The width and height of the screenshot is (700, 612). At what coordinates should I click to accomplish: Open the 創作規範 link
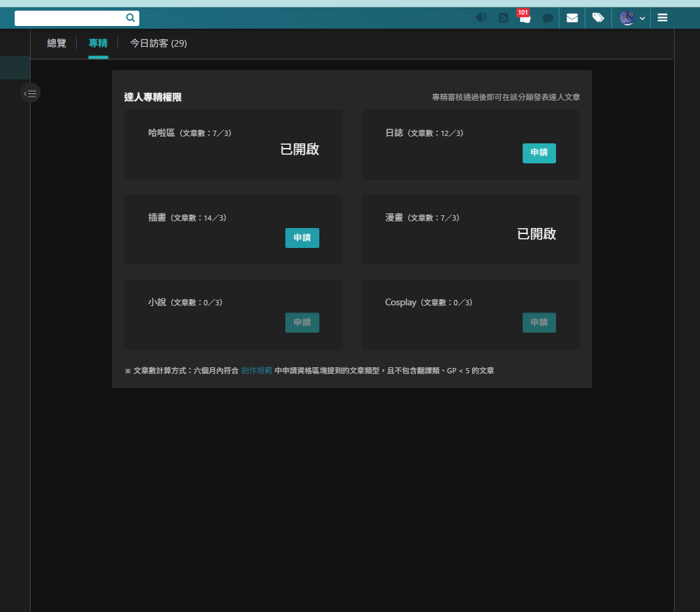tap(257, 371)
